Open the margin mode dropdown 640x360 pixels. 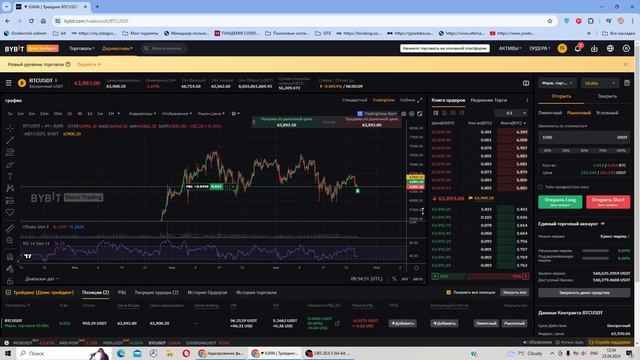[x=557, y=83]
